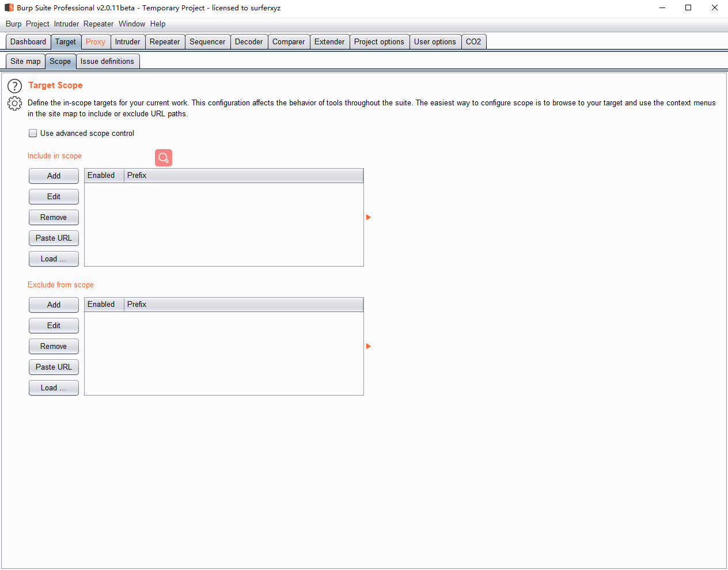Enable Use advanced scope control checkbox
The height and width of the screenshot is (570, 728).
tap(33, 133)
